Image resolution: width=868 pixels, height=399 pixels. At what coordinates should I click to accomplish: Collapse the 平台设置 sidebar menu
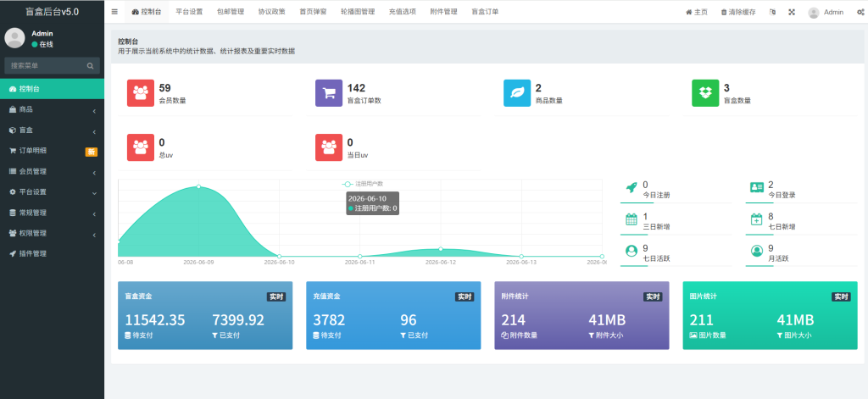point(52,192)
